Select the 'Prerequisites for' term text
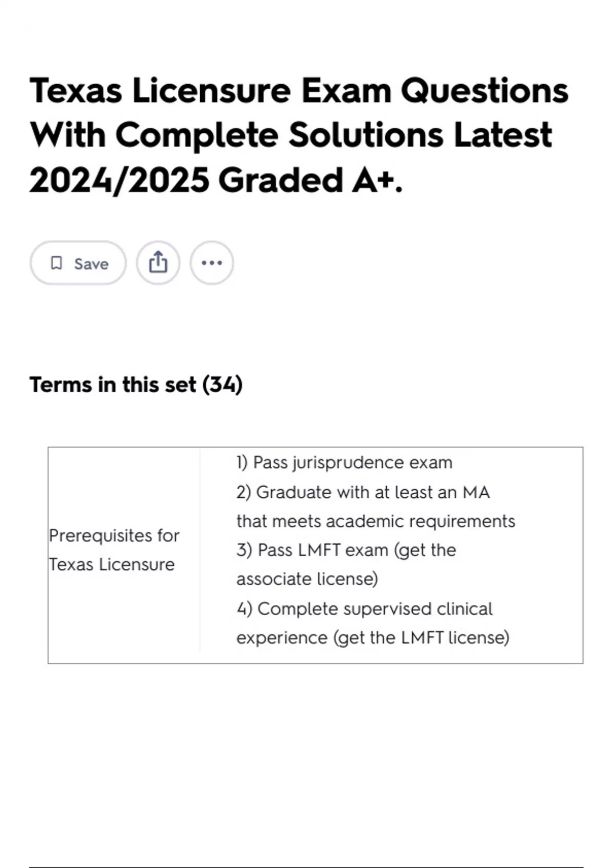Screen dimensions: 613x868 point(114,536)
